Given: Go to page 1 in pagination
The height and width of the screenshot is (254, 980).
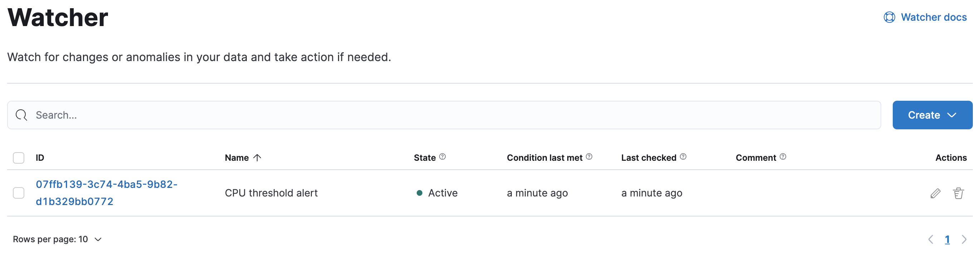Looking at the screenshot, I should tap(947, 239).
